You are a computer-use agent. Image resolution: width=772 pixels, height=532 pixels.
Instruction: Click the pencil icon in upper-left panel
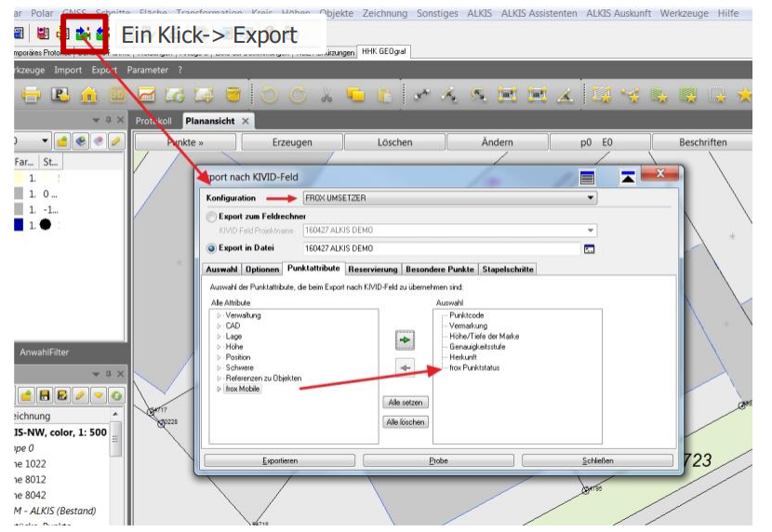pos(115,141)
